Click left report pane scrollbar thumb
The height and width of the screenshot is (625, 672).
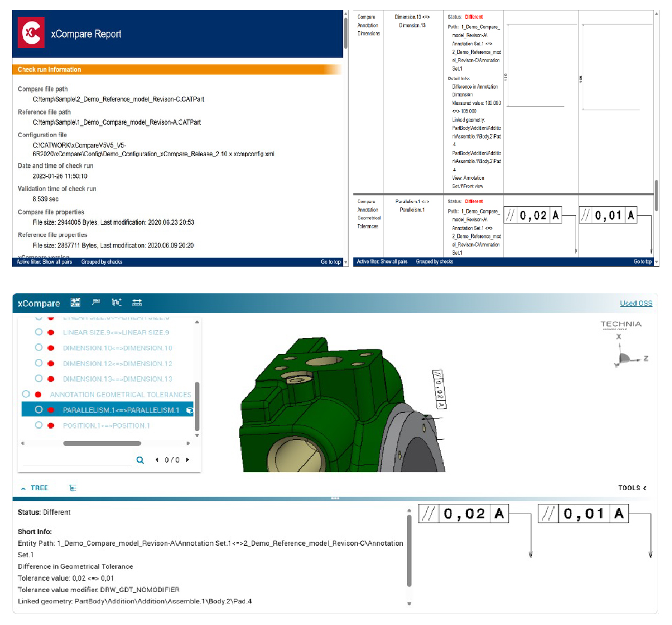(x=345, y=32)
